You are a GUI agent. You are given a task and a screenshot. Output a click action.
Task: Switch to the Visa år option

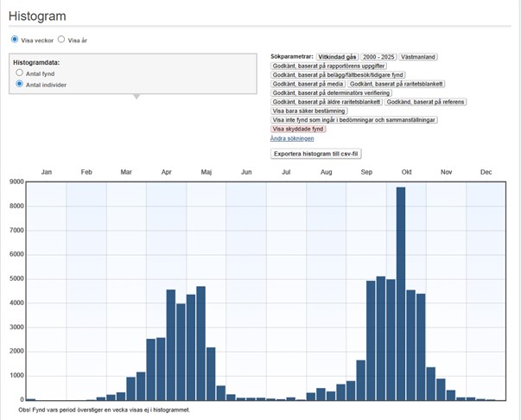tap(61, 40)
